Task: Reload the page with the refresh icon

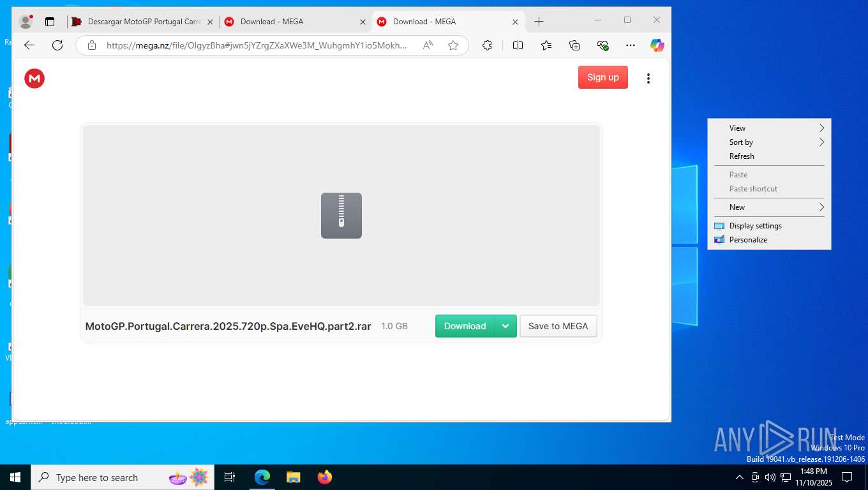Action: pos(57,45)
